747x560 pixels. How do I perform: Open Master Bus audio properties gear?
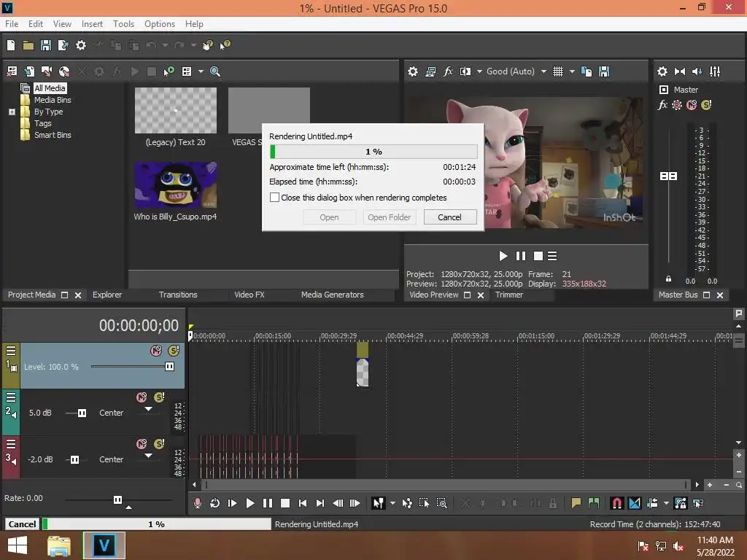click(x=662, y=71)
